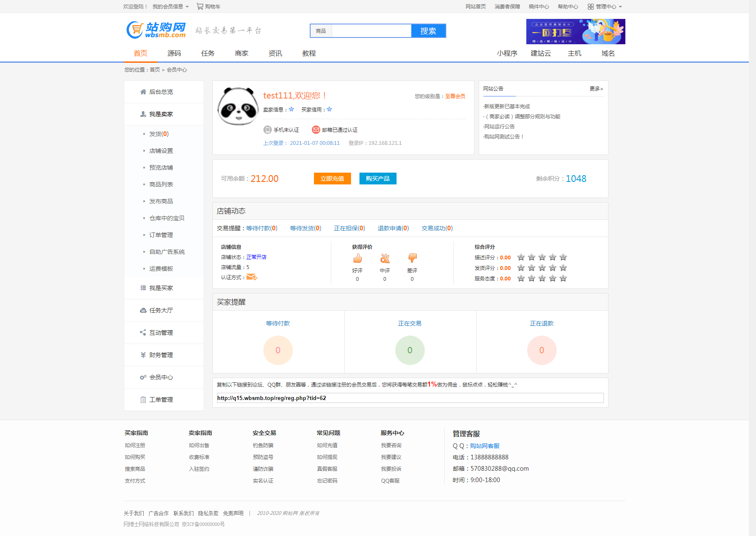Click 购站网客服 QQ link
The width and height of the screenshot is (756, 536).
click(485, 446)
